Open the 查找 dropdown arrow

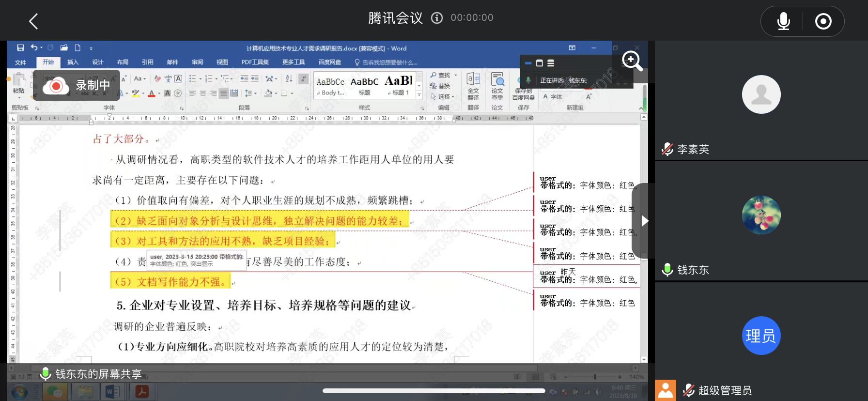point(456,75)
